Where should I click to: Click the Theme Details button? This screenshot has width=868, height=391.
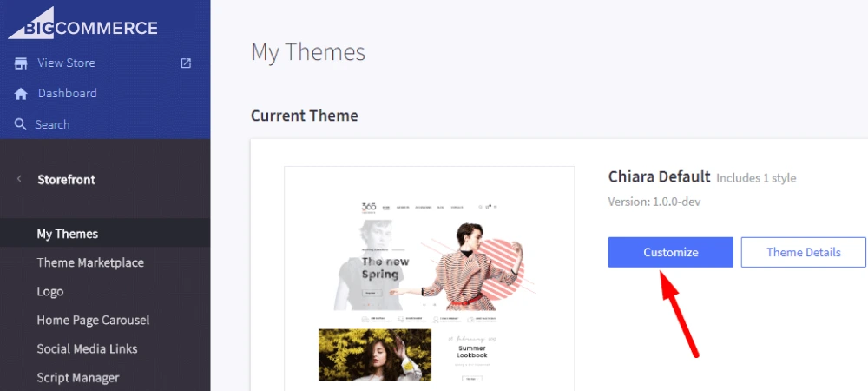click(803, 253)
